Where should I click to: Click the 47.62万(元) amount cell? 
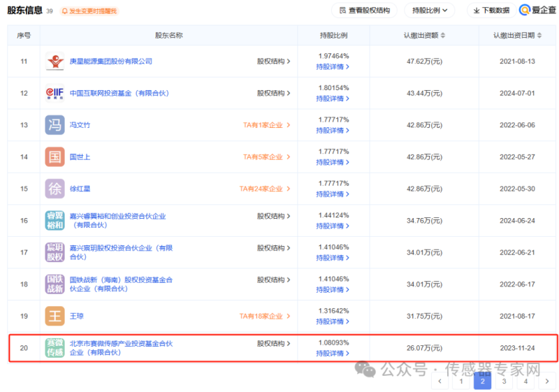point(424,61)
